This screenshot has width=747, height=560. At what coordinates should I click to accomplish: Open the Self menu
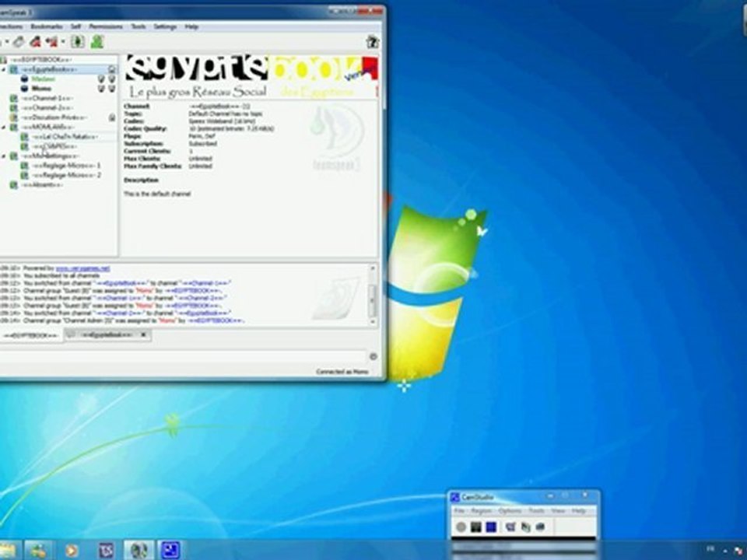tap(75, 26)
